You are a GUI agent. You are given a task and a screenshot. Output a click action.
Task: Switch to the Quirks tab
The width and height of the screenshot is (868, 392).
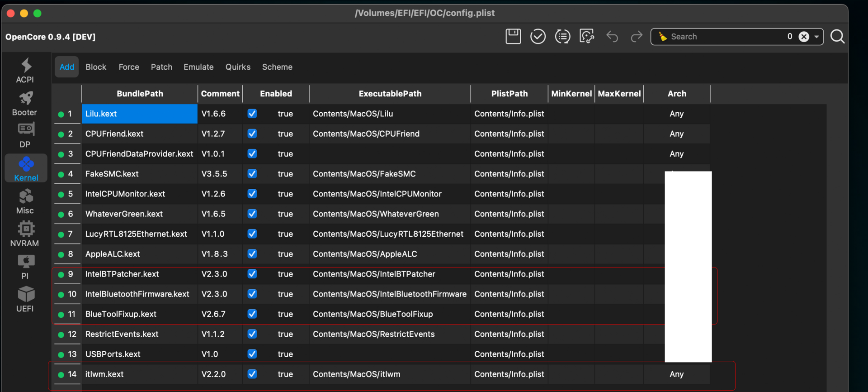[238, 67]
